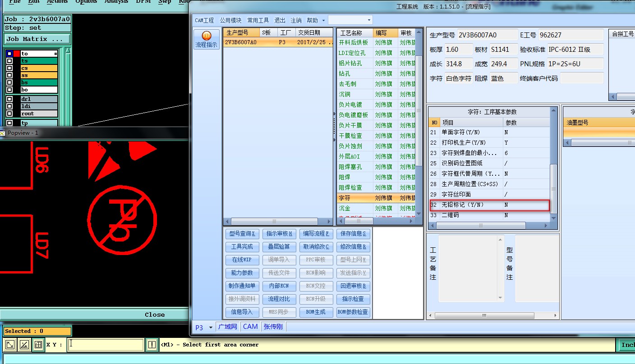Toggle the 'bo' layer checkbox

(9, 90)
